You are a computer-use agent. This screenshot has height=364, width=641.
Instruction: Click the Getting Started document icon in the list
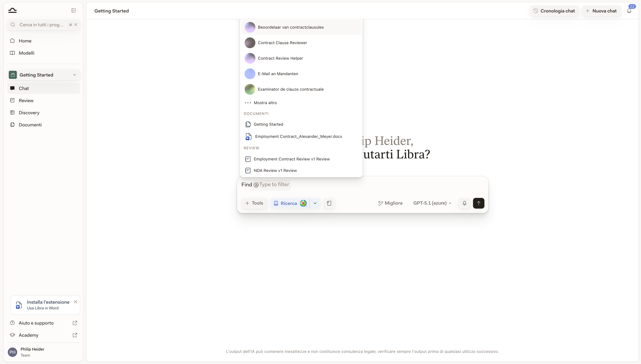248,124
